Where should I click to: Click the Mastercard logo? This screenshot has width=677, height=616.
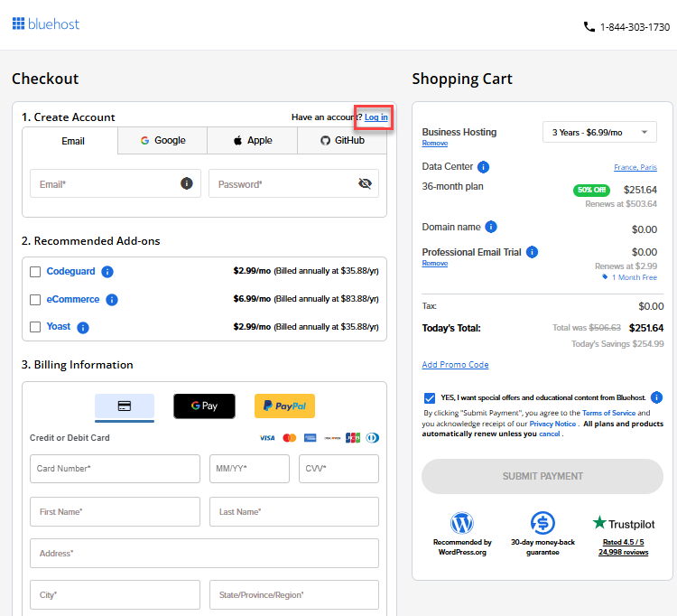pyautogui.click(x=289, y=438)
